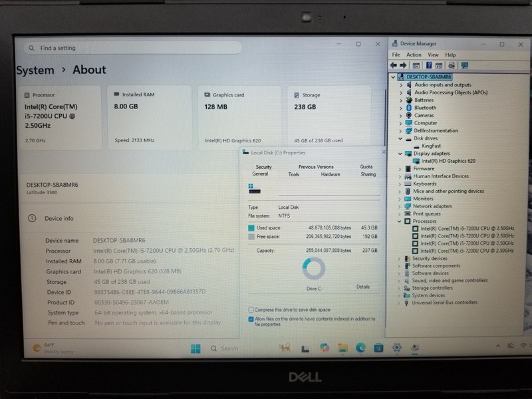This screenshot has height=399, width=532.
Task: Click the Storage 238 GB card
Action: click(x=329, y=118)
